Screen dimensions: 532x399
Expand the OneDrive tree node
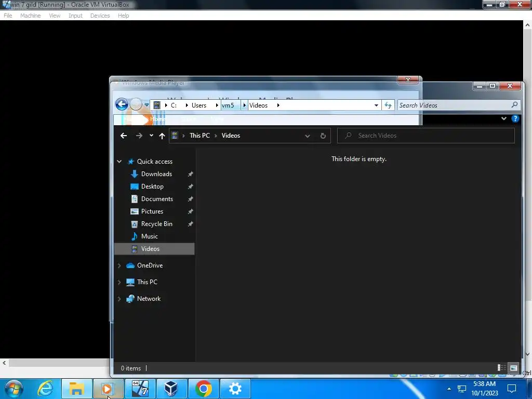pyautogui.click(x=119, y=265)
